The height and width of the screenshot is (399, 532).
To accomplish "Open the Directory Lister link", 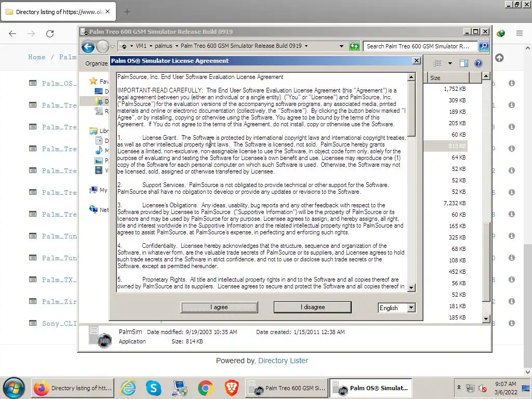I will pyautogui.click(x=283, y=361).
